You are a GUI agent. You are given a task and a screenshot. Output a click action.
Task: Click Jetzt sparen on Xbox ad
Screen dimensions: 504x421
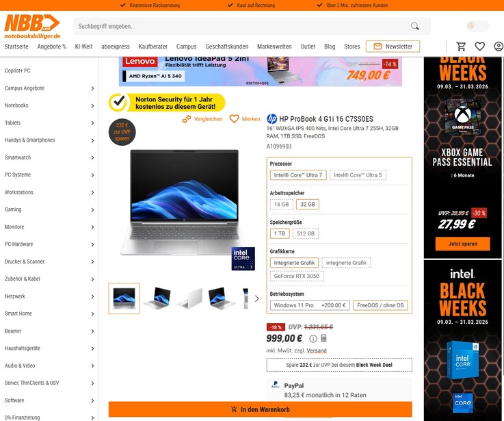click(x=463, y=244)
